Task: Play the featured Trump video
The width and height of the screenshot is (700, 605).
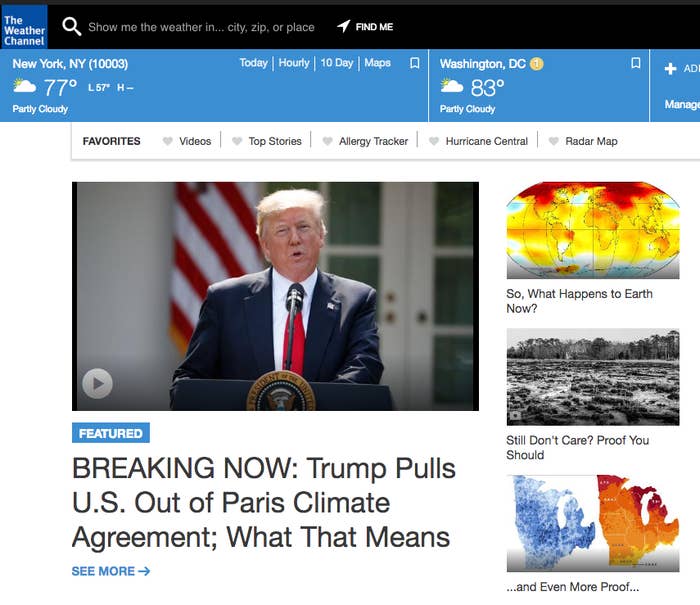Action: pyautogui.click(x=97, y=383)
